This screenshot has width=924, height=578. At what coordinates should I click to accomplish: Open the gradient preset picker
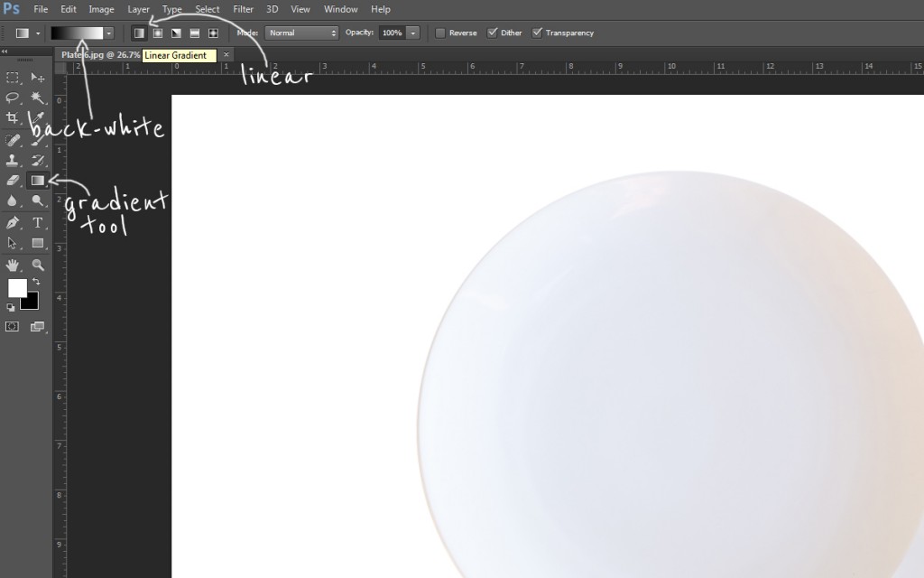coord(107,33)
